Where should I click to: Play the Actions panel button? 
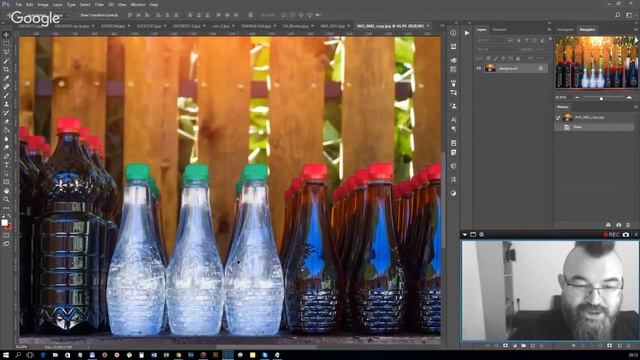[467, 33]
